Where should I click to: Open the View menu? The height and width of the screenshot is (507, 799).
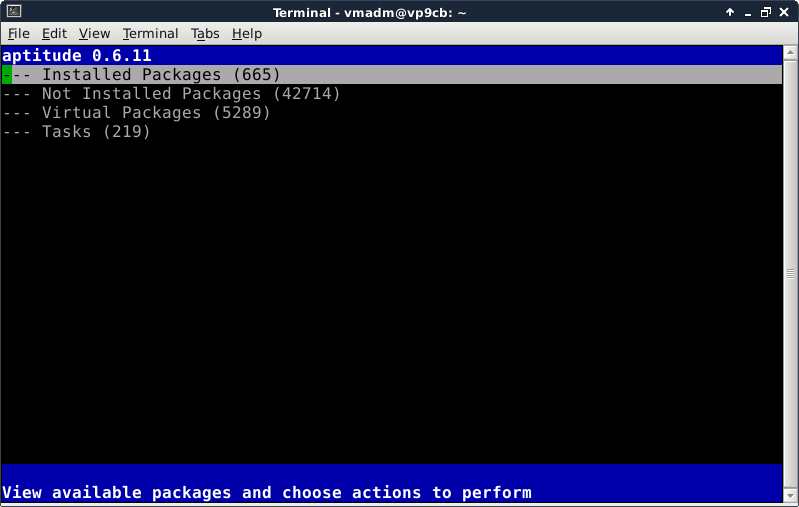94,33
